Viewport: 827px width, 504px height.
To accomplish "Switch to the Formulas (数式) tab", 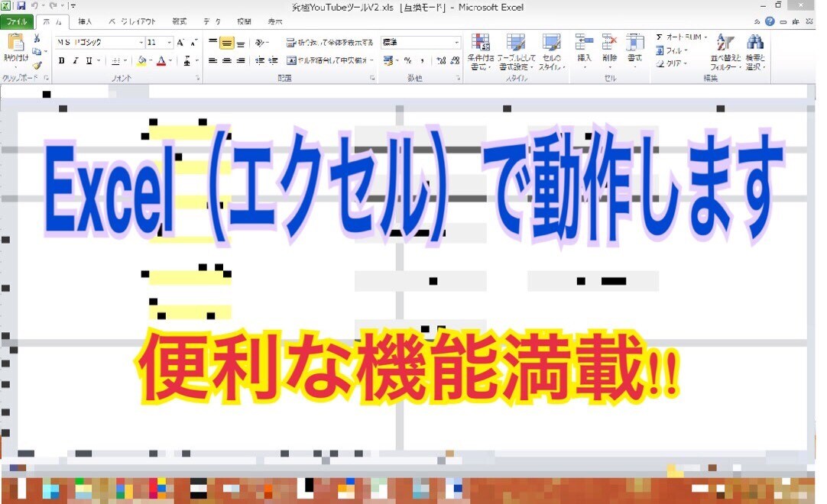I will [180, 21].
